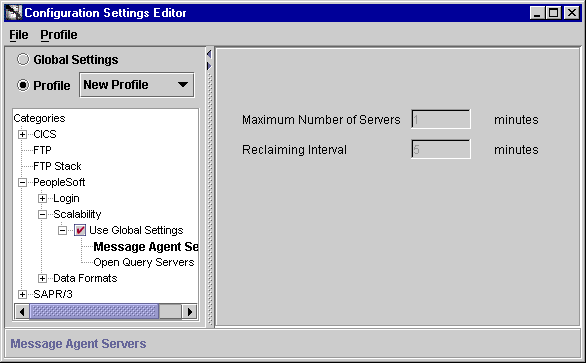
Task: Select the SAPR/3 tree label
Action: (53, 295)
